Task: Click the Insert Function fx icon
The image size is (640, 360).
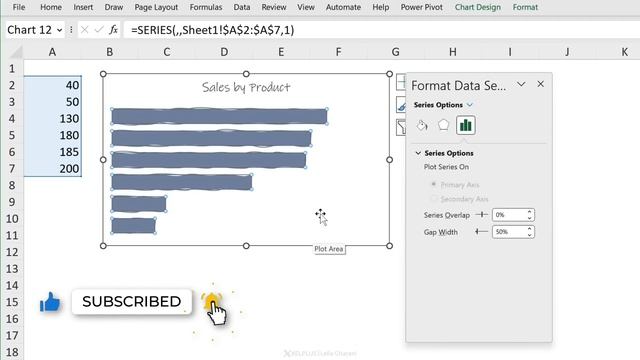Action: tap(113, 30)
